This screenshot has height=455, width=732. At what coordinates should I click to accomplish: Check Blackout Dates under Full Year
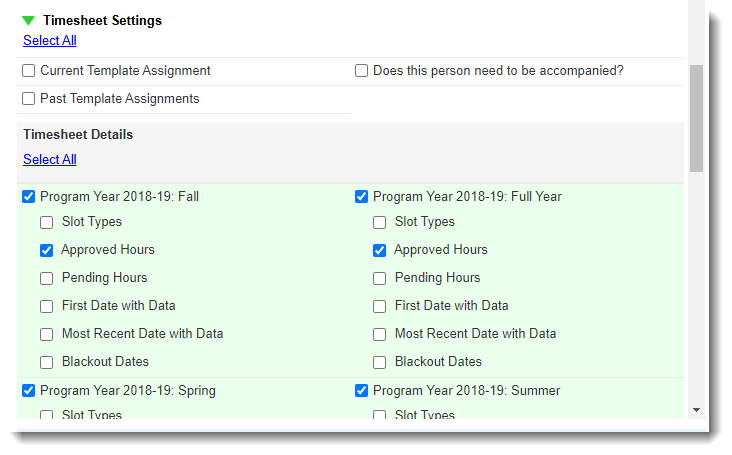coord(380,362)
